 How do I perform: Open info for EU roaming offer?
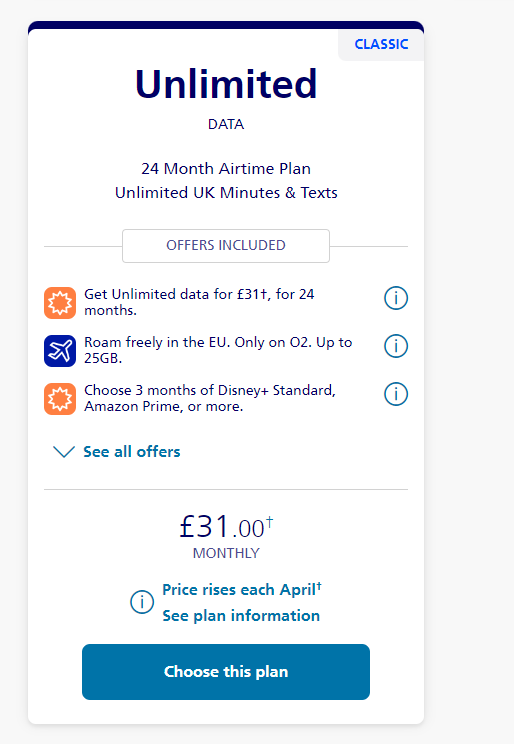(x=396, y=346)
